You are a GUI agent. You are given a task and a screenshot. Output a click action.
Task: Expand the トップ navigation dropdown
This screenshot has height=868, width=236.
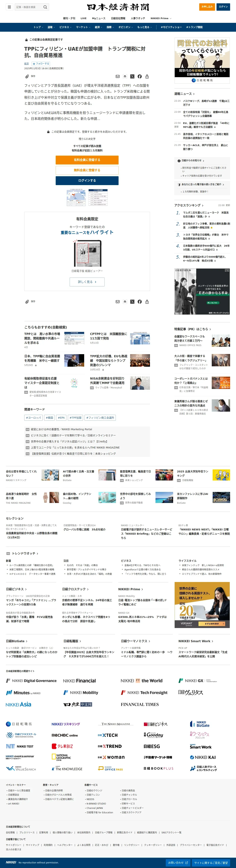tap(38, 27)
